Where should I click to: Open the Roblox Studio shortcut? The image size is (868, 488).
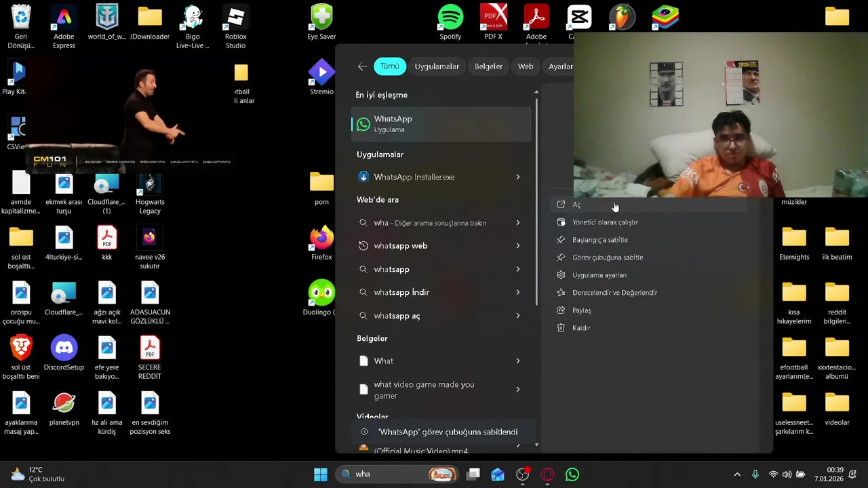point(235,27)
